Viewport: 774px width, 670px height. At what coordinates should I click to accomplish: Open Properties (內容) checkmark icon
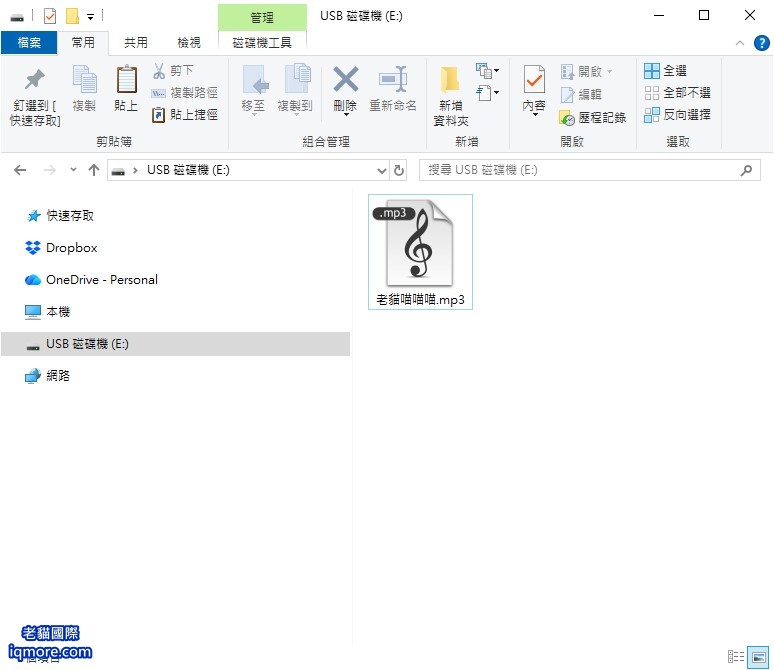(x=534, y=79)
